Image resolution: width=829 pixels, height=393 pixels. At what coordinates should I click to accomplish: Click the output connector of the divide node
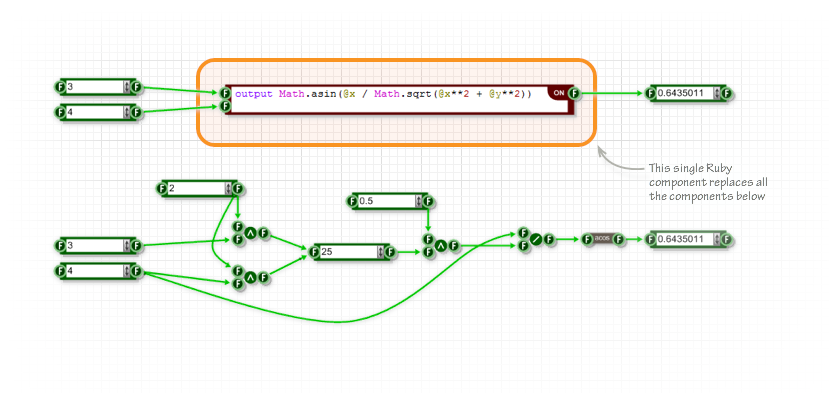click(549, 240)
